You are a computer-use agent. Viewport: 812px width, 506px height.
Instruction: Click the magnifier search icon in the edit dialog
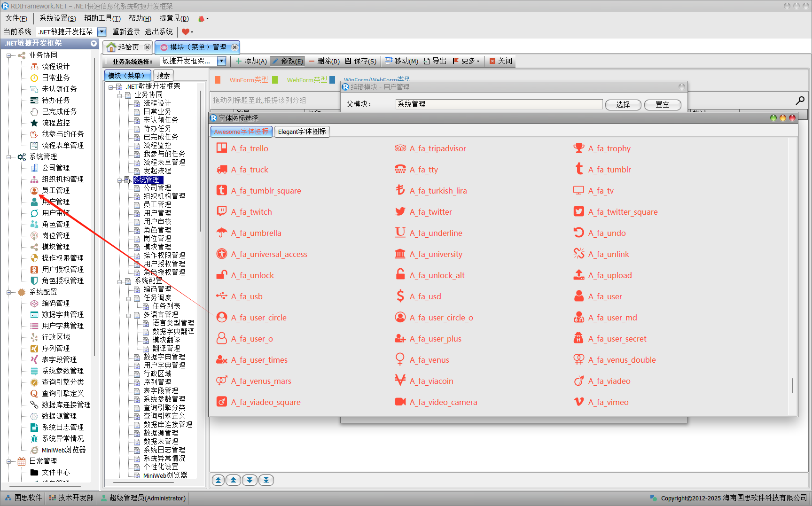pyautogui.click(x=800, y=100)
